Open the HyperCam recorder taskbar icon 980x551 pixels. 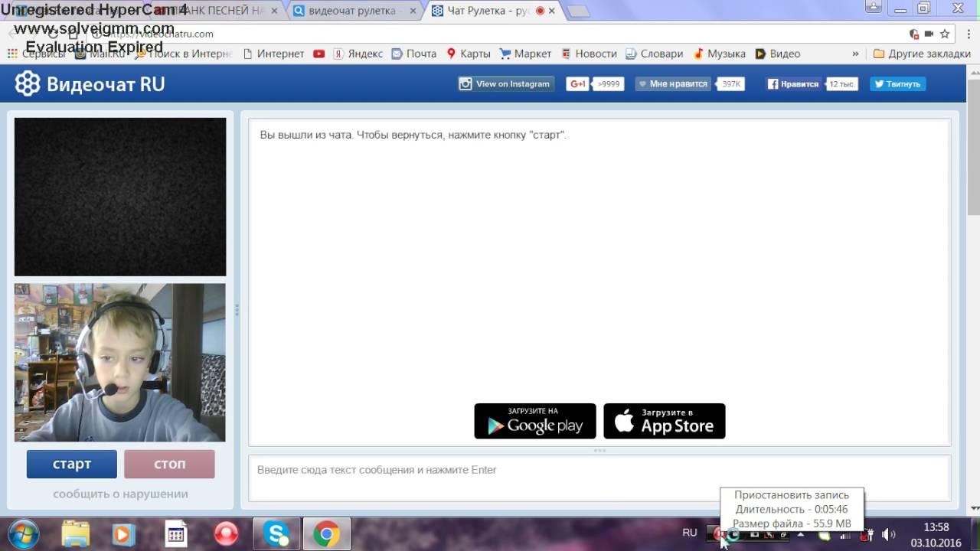click(227, 533)
